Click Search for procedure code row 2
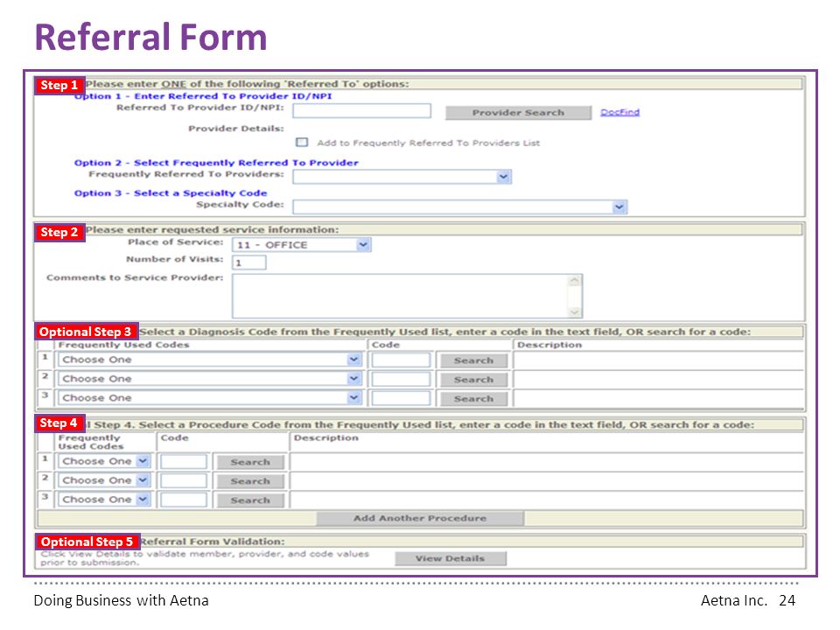Viewport: 840px width, 630px height. tap(250, 481)
